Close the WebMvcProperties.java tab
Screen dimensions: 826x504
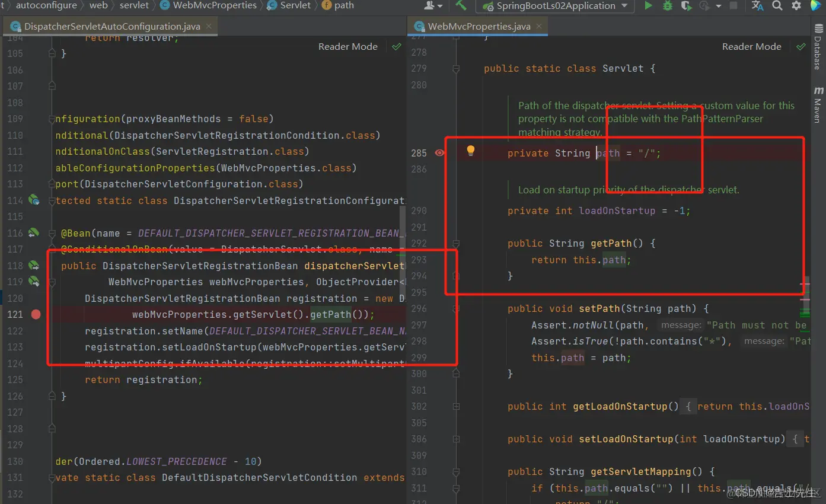pos(538,27)
